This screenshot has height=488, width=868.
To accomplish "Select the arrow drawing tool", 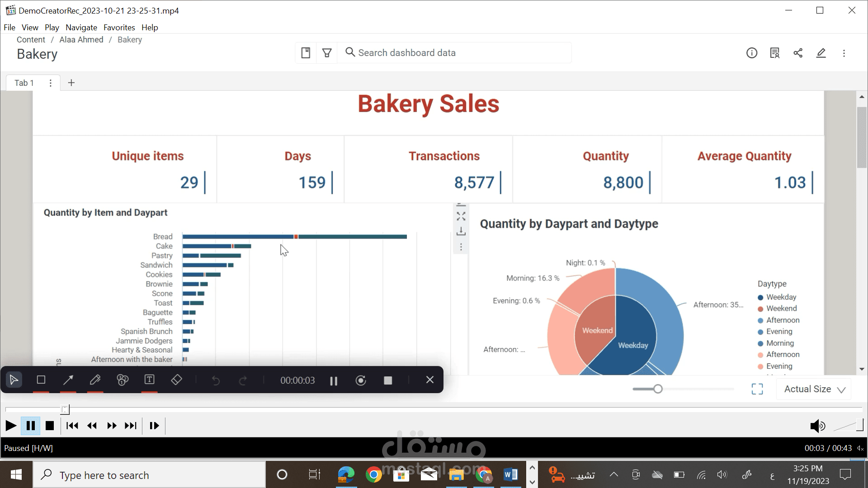I will coord(68,380).
